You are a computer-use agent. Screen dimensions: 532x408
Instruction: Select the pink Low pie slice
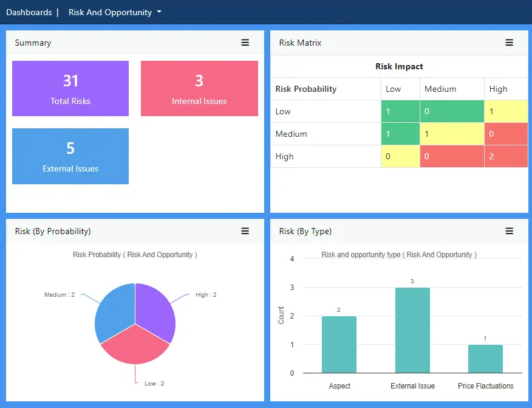coord(135,347)
